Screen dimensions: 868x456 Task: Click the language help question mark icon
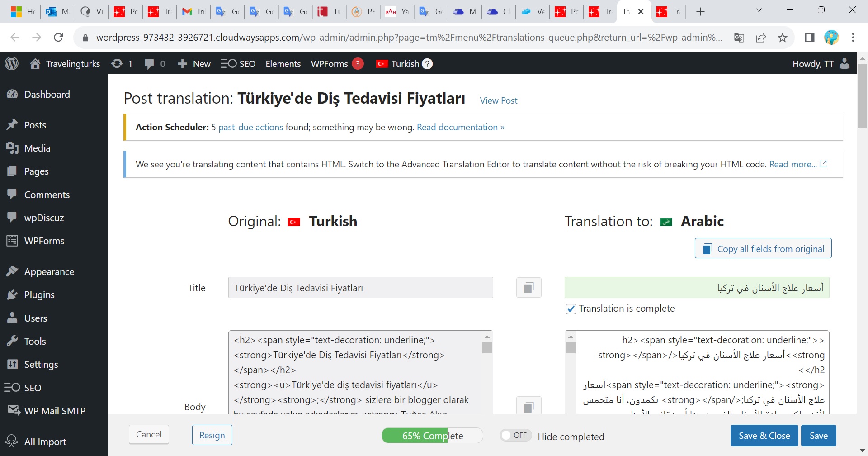pos(427,64)
